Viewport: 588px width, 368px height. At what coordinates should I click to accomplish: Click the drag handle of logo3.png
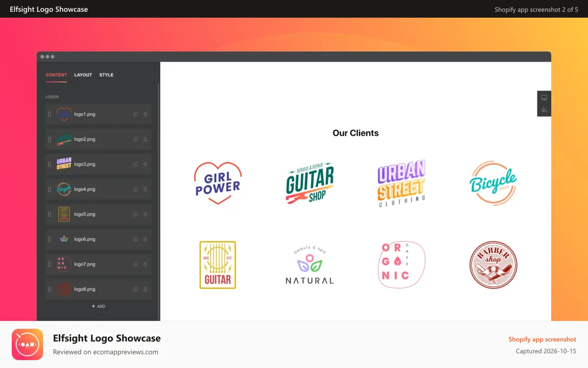pyautogui.click(x=49, y=164)
